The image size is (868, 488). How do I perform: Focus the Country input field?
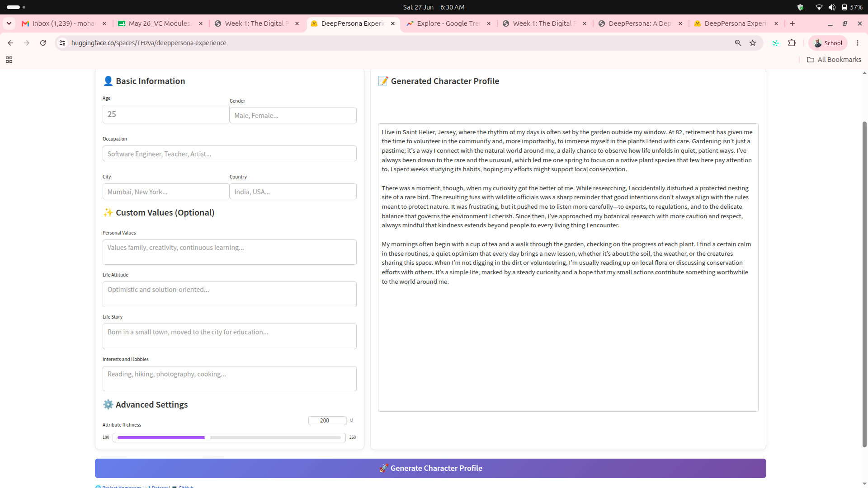(x=293, y=192)
